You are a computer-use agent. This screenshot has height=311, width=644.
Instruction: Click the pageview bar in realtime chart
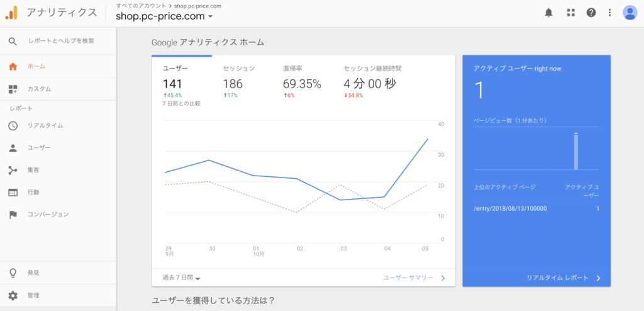[576, 151]
